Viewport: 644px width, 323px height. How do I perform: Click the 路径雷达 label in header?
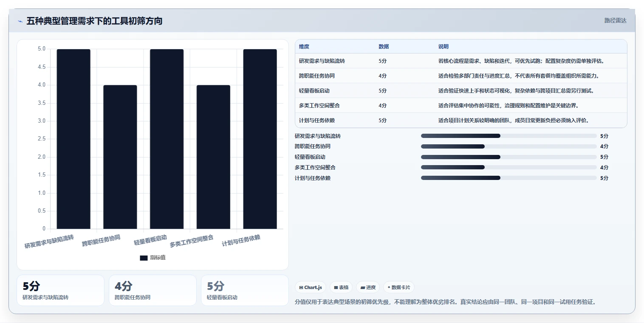click(x=616, y=20)
